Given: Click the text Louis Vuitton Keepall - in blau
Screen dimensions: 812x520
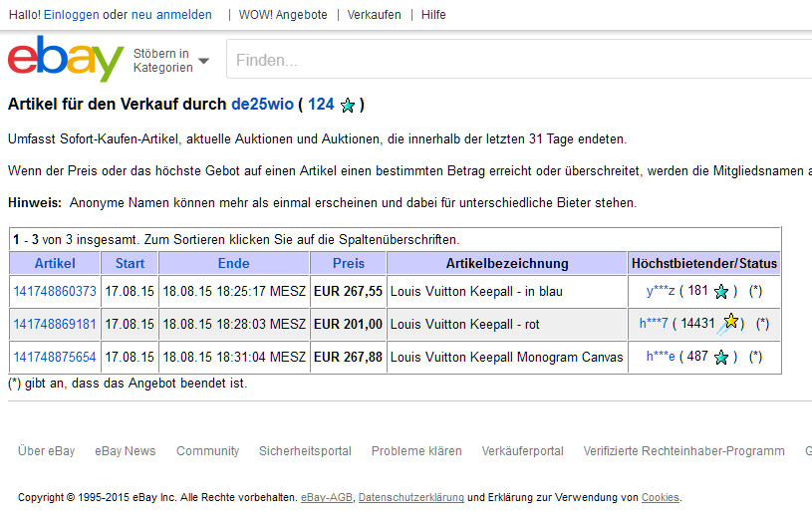Looking at the screenshot, I should pos(476,291).
